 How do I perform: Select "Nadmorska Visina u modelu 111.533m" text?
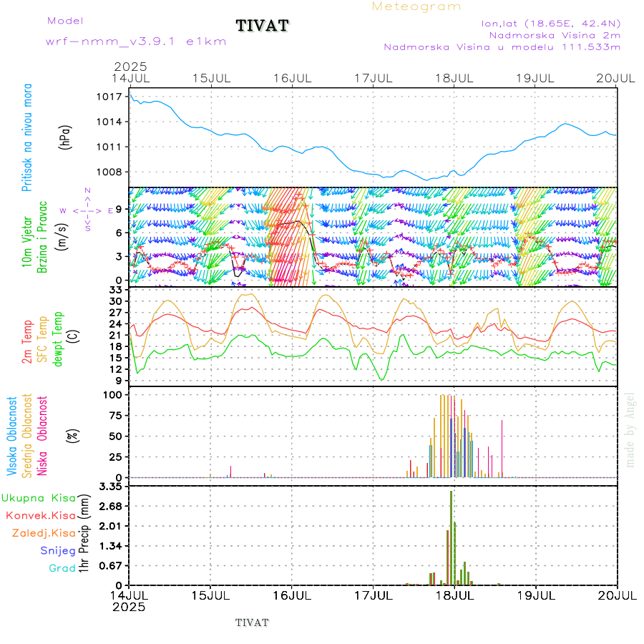502,47
